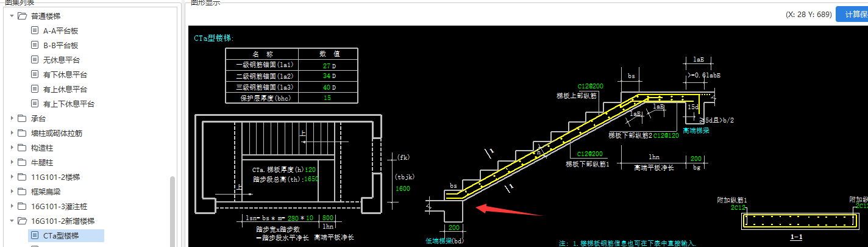868x247 pixels.
Task: Edit the 梯板厚度(h) value 120
Action: (x=310, y=170)
